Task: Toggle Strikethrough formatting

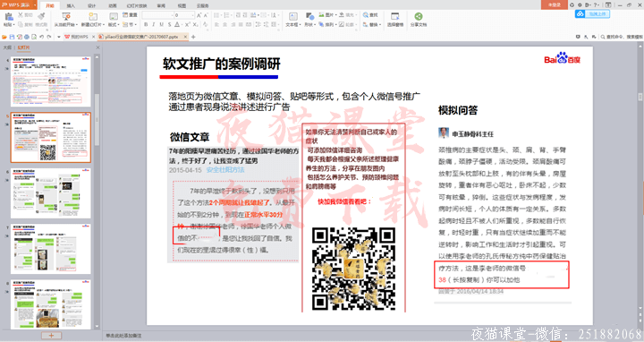Action: pyautogui.click(x=169, y=25)
